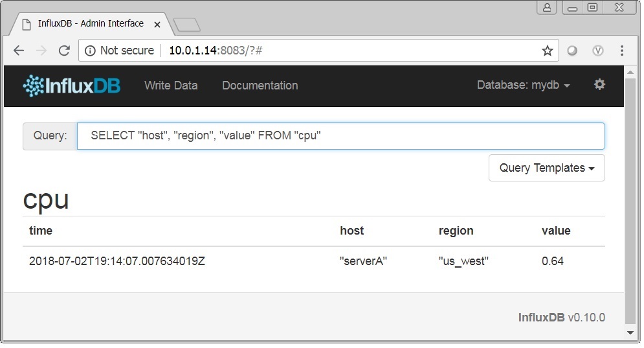The image size is (644, 348).
Task: Go back with the back arrow
Action: [x=19, y=51]
